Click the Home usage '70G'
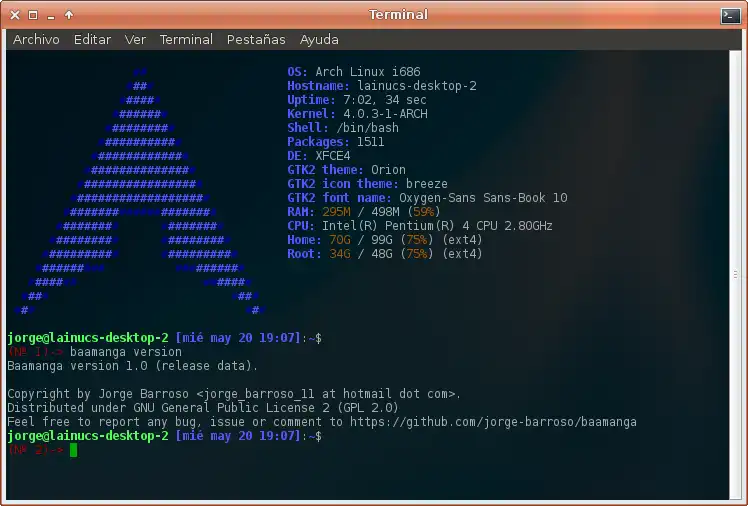Screen dimensions: 748x506 point(340,240)
